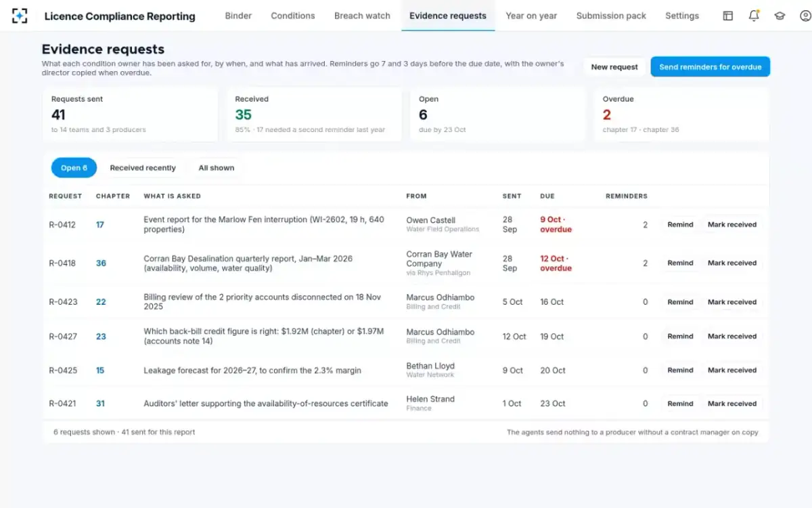Mark request R-0425 as received
This screenshot has width=812, height=508.
point(732,371)
